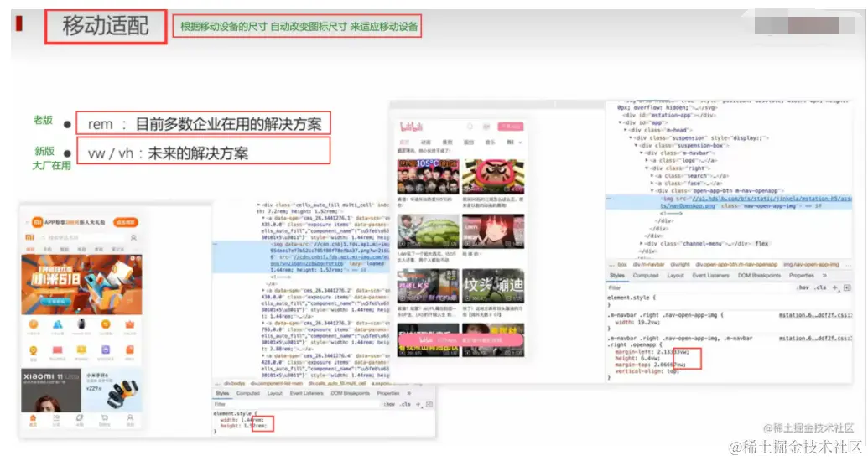Open the watermelon video thumbnail
The width and height of the screenshot is (868, 461).
[428, 230]
